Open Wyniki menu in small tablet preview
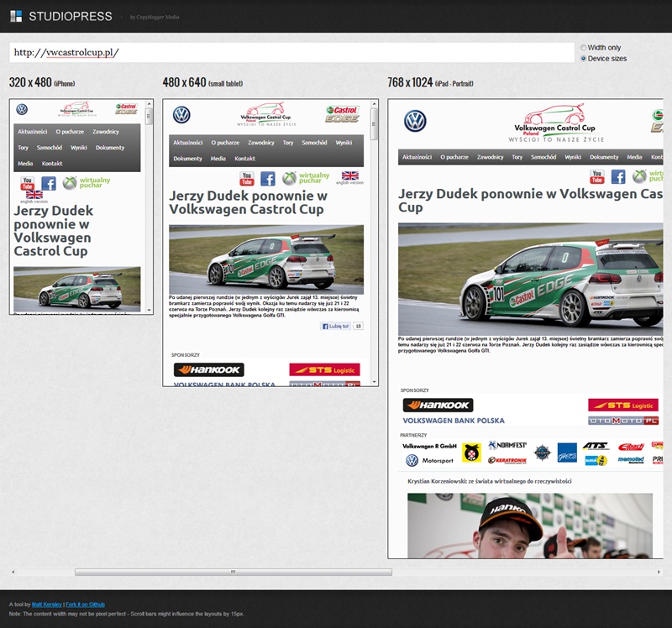672x628 pixels. tap(343, 143)
